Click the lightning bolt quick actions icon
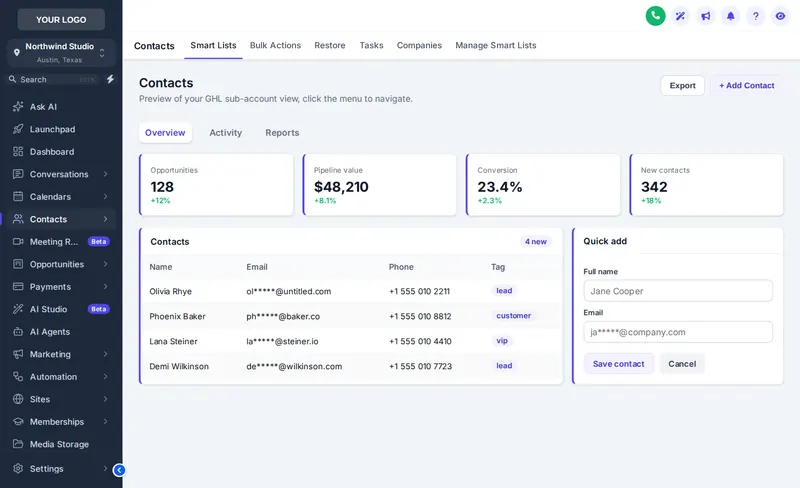The height and width of the screenshot is (488, 800). coord(110,79)
